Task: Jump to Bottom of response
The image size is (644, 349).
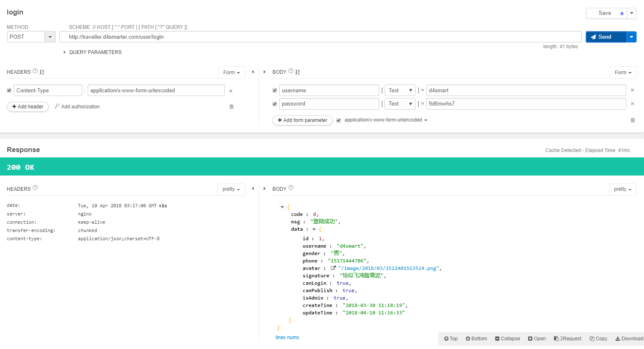Action: (x=476, y=339)
